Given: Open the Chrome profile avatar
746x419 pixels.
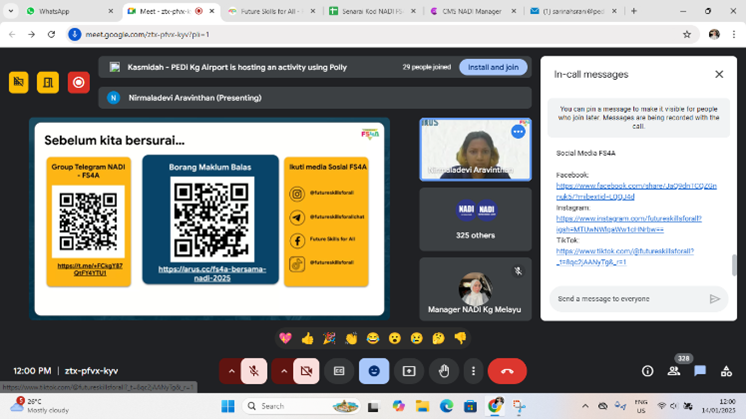Looking at the screenshot, I should click(x=714, y=34).
